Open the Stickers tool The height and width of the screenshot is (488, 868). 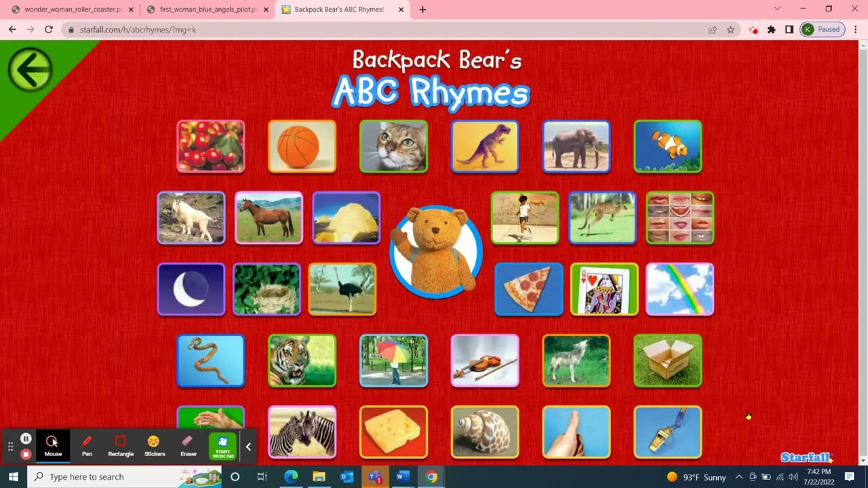(x=155, y=446)
